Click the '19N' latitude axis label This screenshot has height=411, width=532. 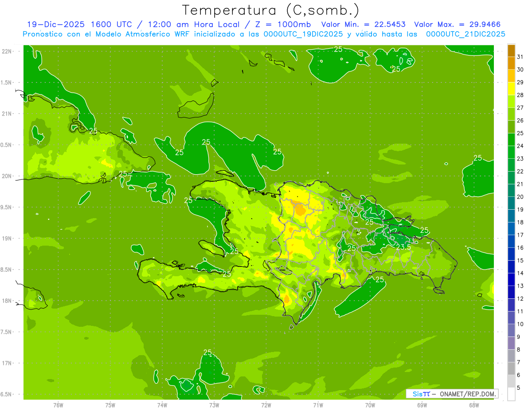coord(8,238)
